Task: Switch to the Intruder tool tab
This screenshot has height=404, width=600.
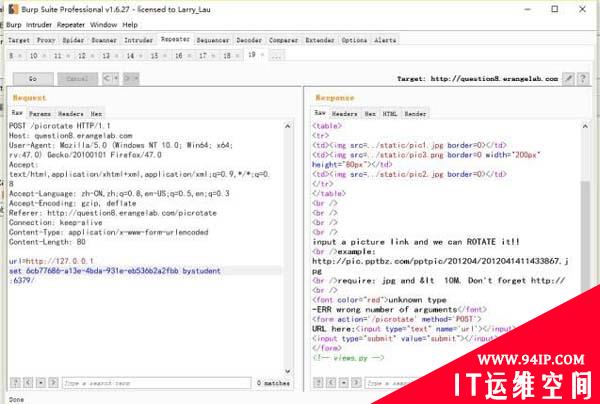Action: (139, 40)
